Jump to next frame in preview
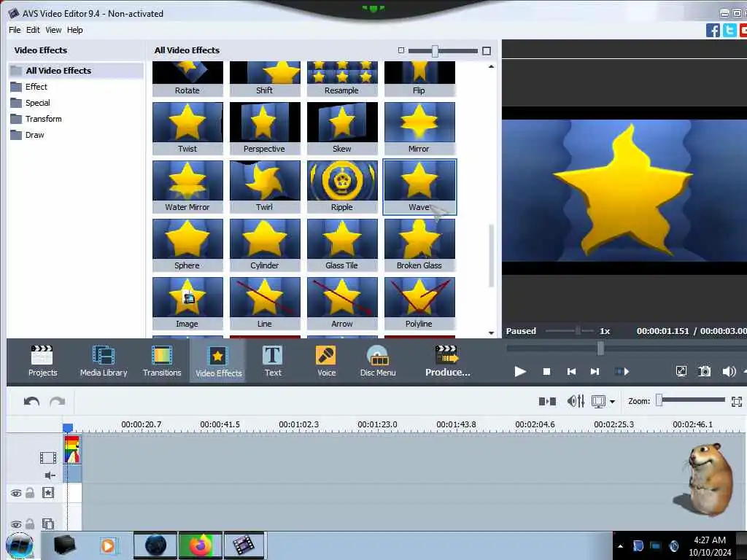The height and width of the screenshot is (560, 747). [x=595, y=371]
